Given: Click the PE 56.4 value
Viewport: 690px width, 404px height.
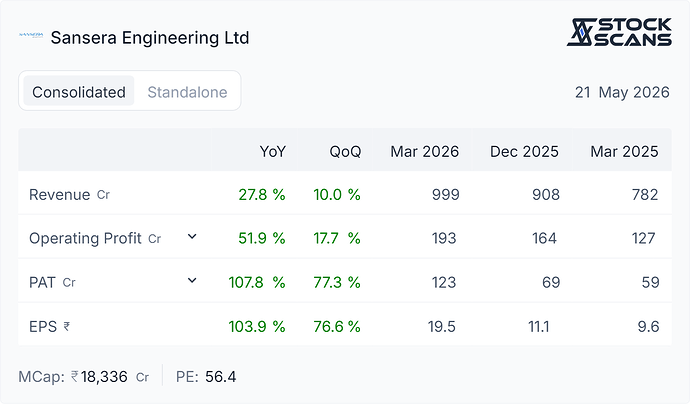Looking at the screenshot, I should [220, 377].
